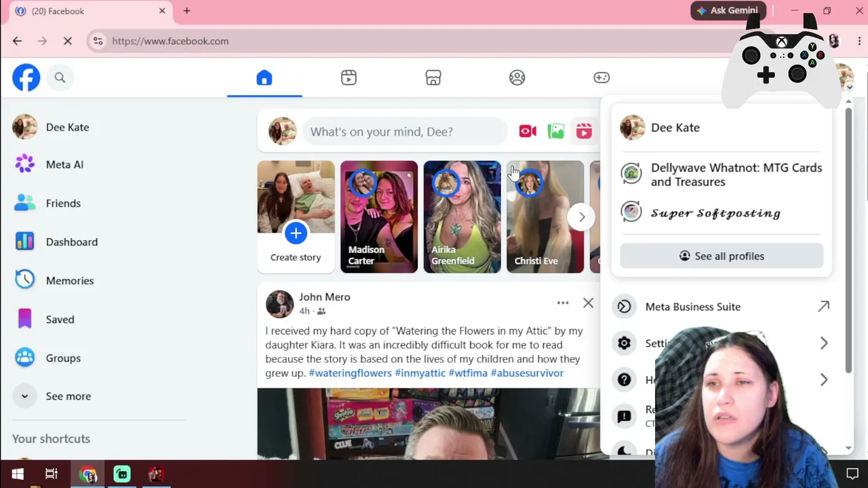Click the #inmyattic hashtag

(420, 373)
